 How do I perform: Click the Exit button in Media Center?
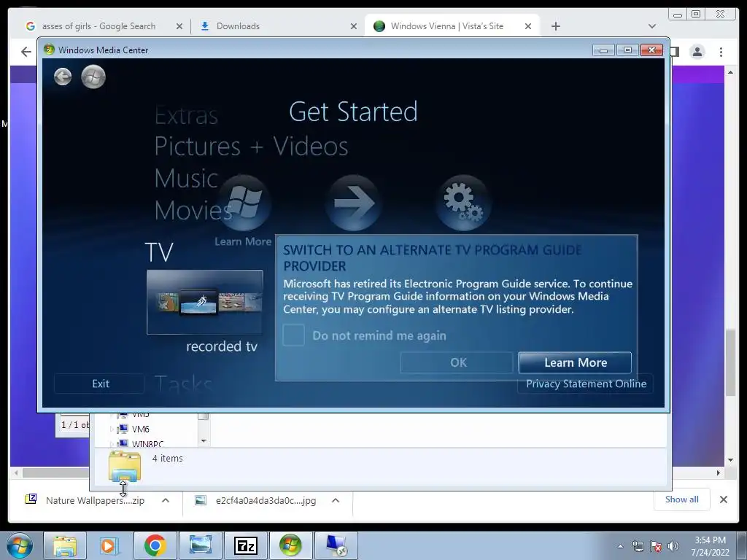pos(100,384)
